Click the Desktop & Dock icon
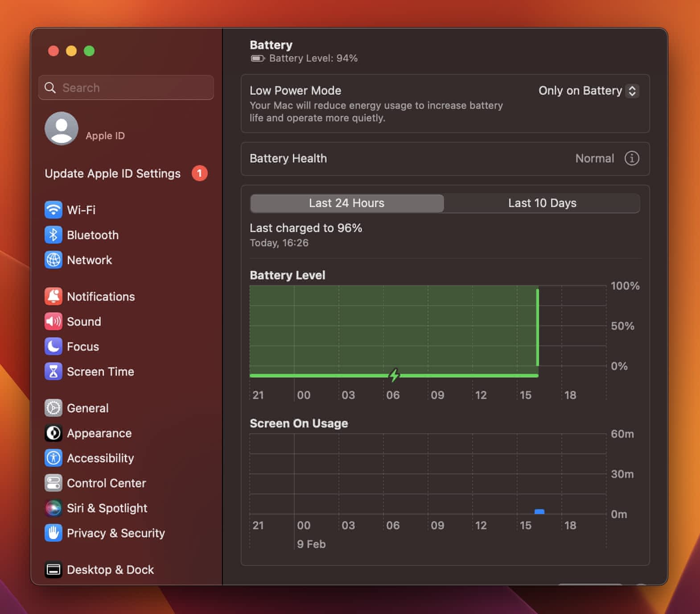 (x=54, y=569)
